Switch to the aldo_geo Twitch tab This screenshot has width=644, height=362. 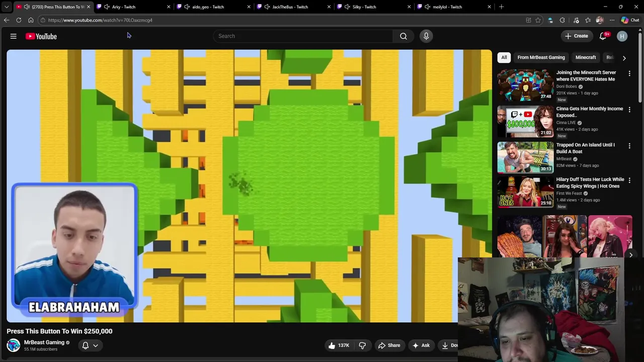click(x=214, y=7)
